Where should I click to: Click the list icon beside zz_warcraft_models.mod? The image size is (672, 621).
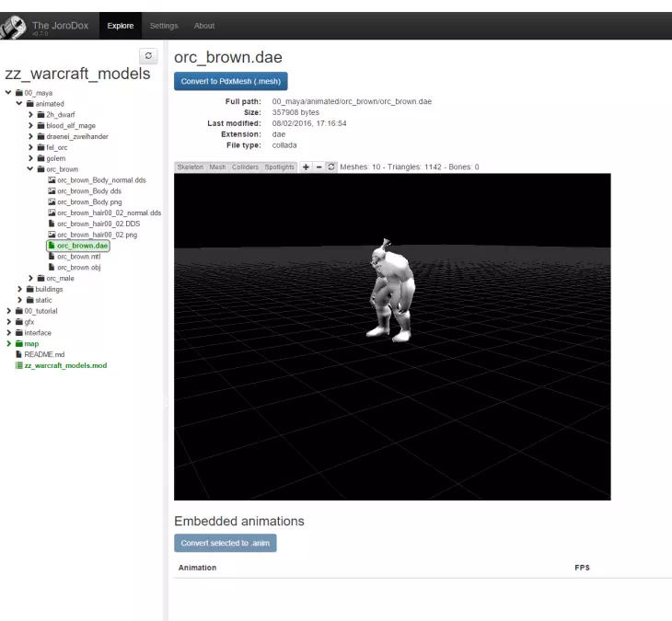[18, 365]
